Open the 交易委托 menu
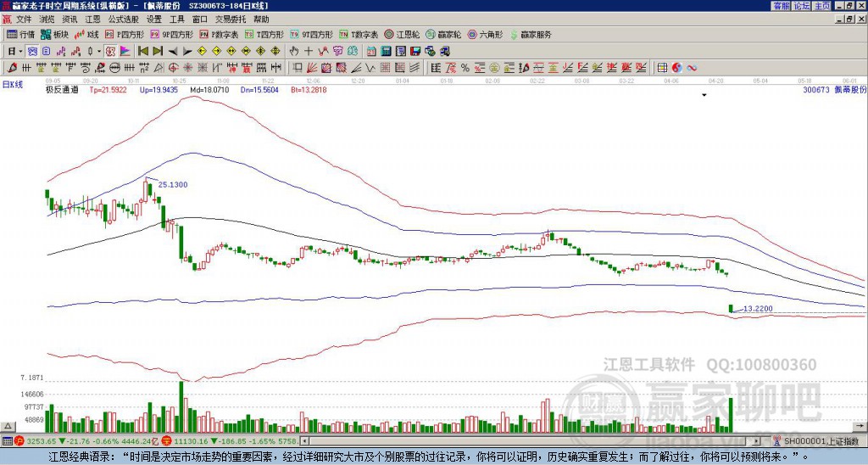 coord(231,20)
